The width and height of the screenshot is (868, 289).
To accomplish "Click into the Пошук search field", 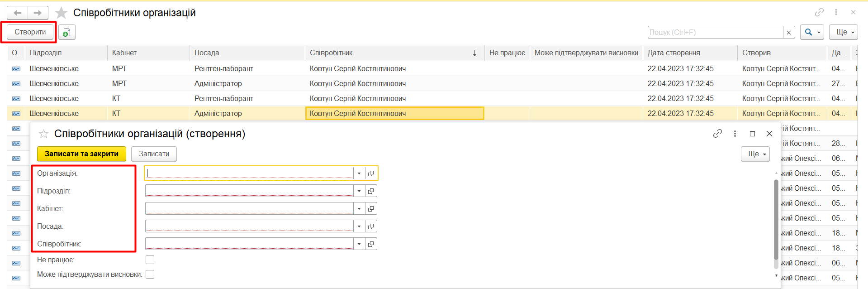I will (715, 32).
